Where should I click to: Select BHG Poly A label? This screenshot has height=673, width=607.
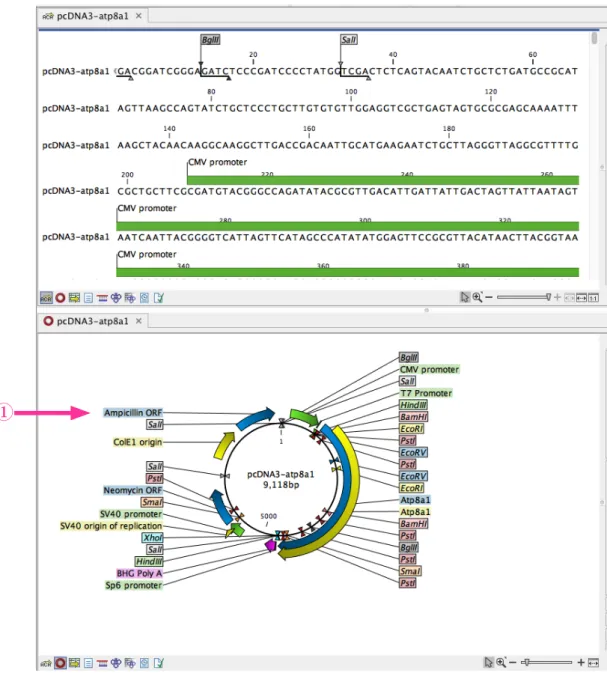(140, 573)
